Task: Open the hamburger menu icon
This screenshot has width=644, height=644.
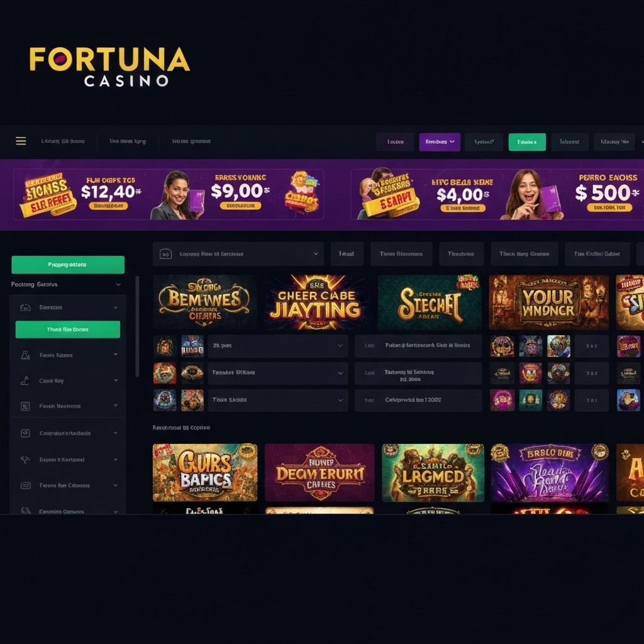Action: coord(21,142)
